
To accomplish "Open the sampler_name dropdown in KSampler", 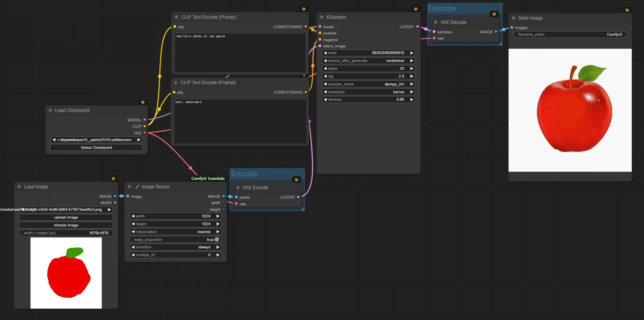I will pyautogui.click(x=368, y=84).
